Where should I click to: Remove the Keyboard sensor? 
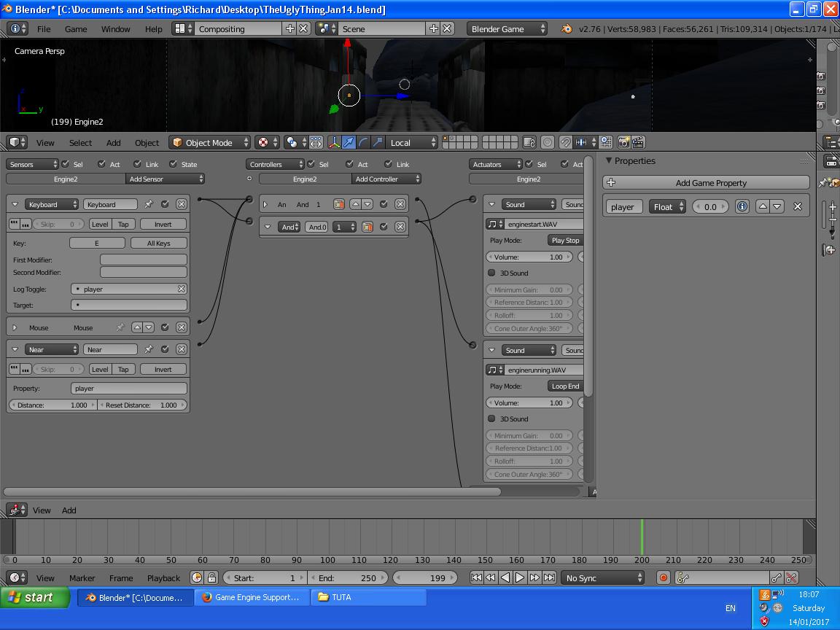coord(182,204)
